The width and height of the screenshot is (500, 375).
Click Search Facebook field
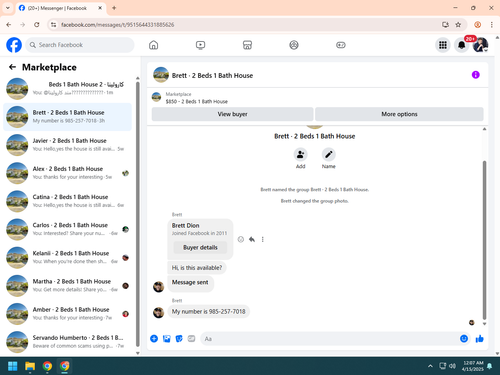point(80,45)
